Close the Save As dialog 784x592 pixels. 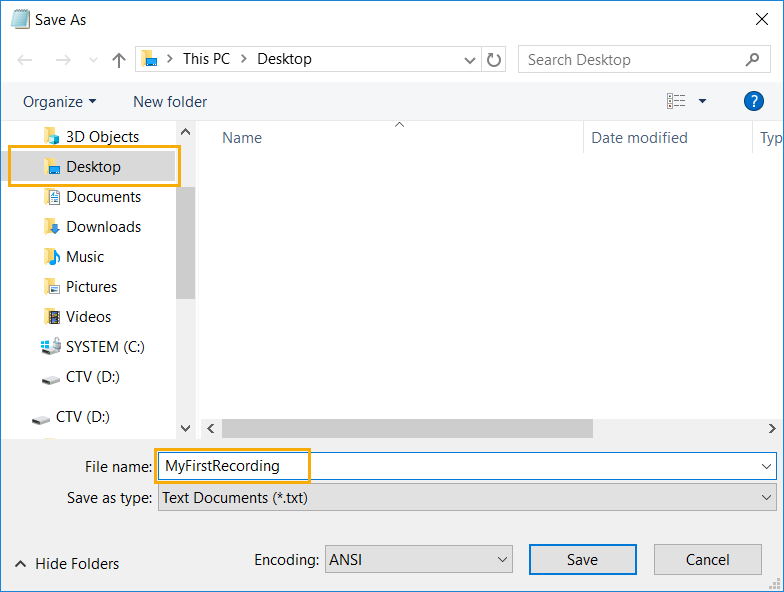[x=762, y=20]
